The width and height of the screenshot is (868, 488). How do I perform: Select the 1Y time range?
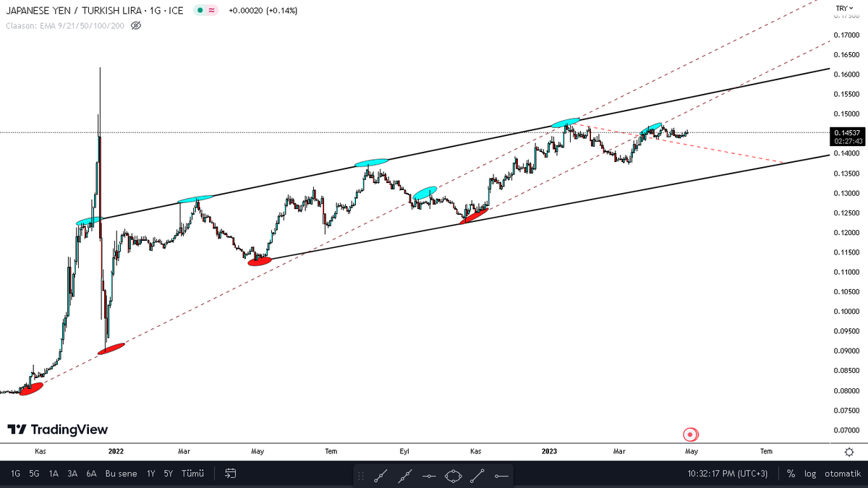pos(150,474)
